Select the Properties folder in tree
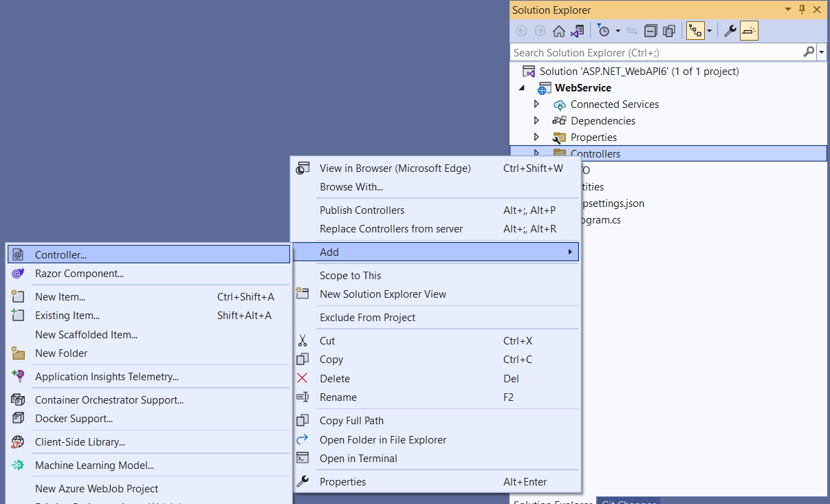 (x=593, y=138)
